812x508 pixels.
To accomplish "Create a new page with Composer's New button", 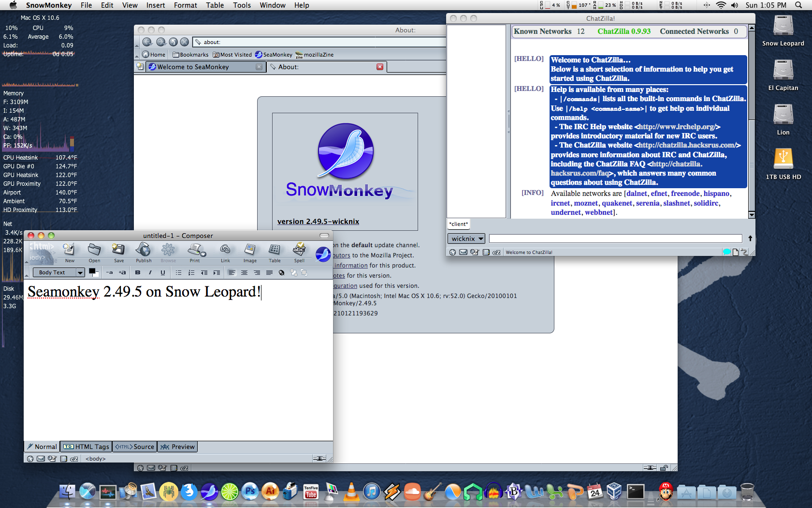I will 70,253.
